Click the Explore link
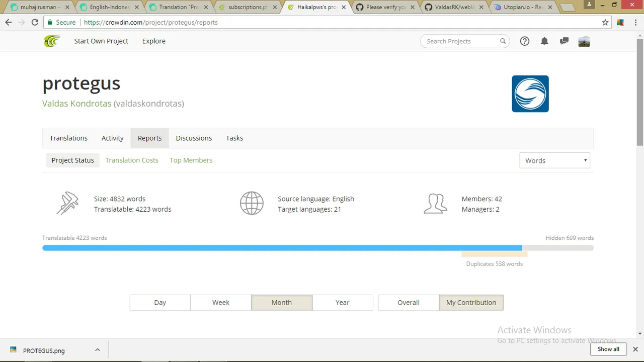Viewport: 644px width, 362px height. 154,41
